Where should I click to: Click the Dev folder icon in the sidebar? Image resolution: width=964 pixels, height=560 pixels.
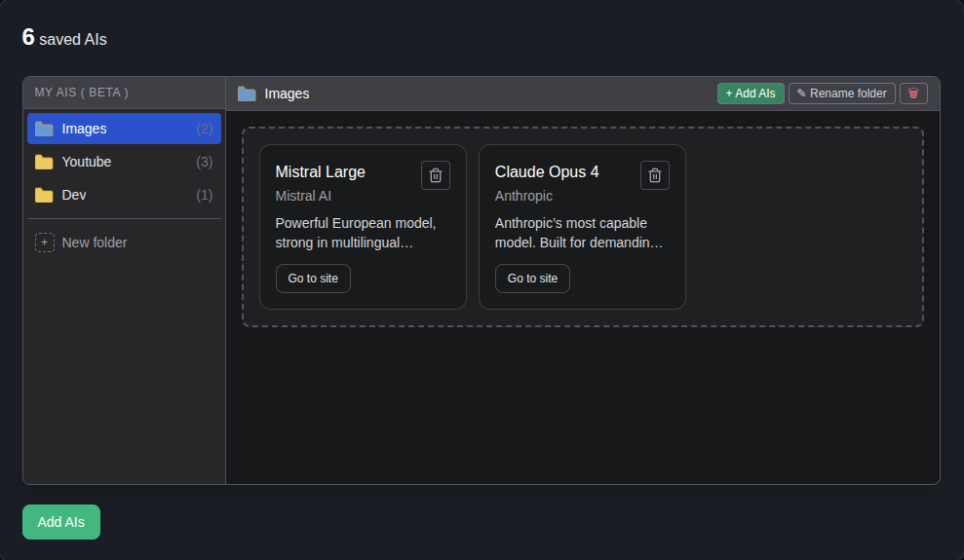(x=44, y=195)
